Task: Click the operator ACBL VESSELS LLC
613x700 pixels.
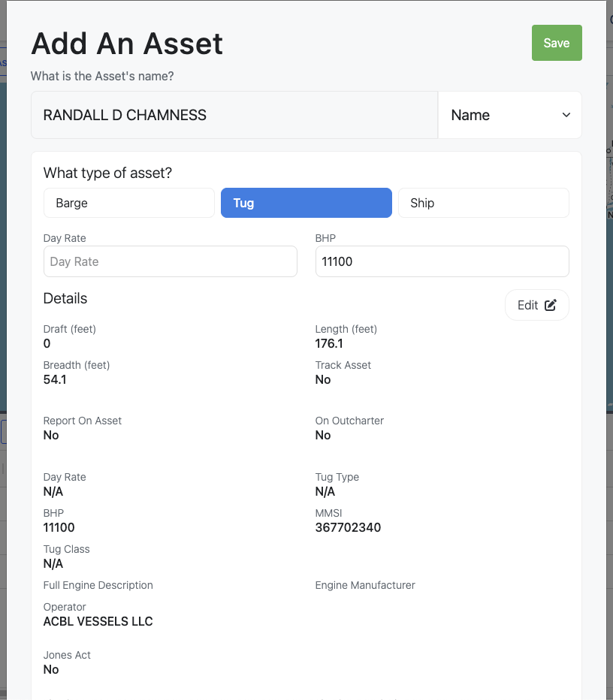Action: pyautogui.click(x=98, y=621)
